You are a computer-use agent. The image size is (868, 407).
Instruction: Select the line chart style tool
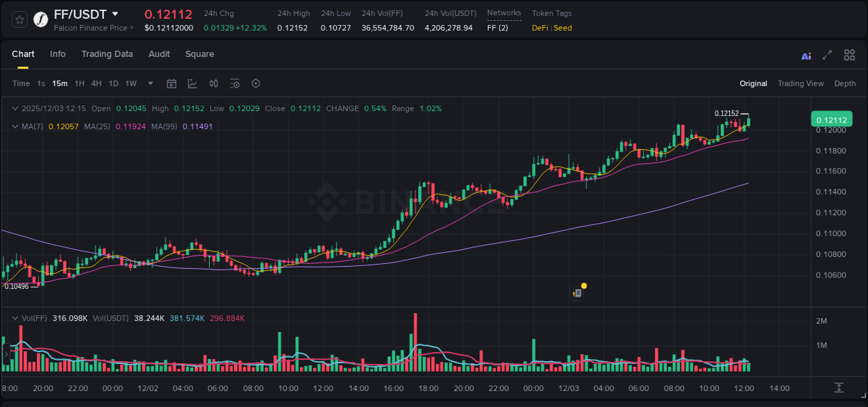[192, 83]
